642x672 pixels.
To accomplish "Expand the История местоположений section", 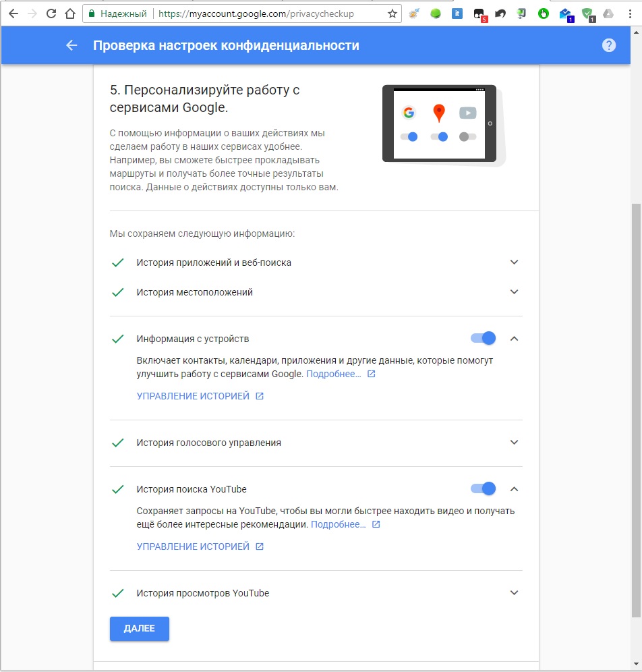I will pyautogui.click(x=514, y=292).
